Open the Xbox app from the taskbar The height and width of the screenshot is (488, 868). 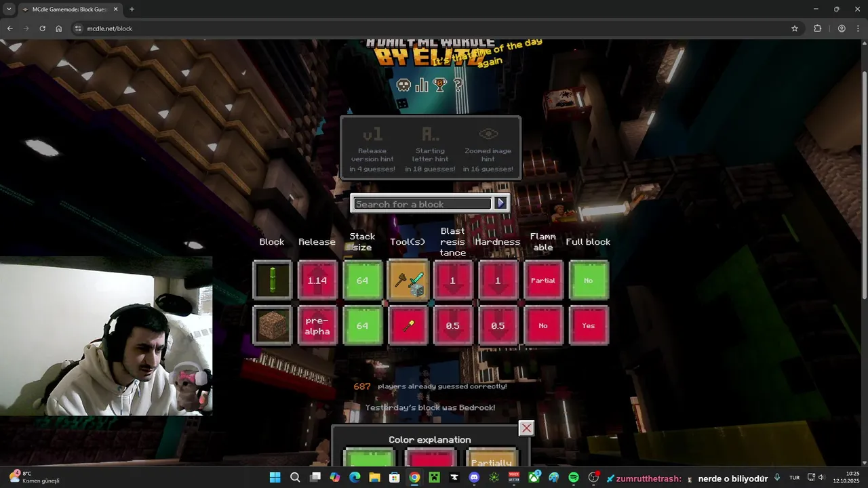click(534, 477)
